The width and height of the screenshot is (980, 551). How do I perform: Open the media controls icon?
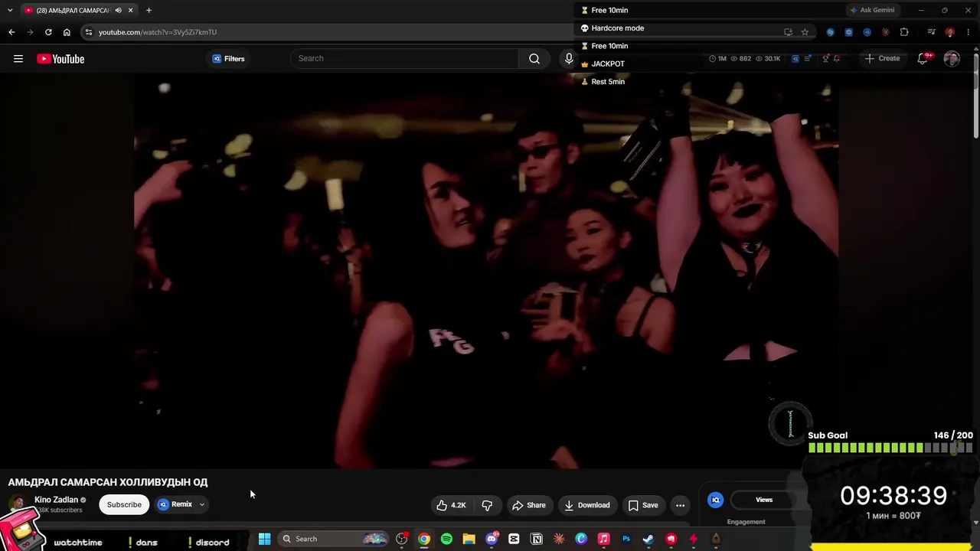(931, 32)
